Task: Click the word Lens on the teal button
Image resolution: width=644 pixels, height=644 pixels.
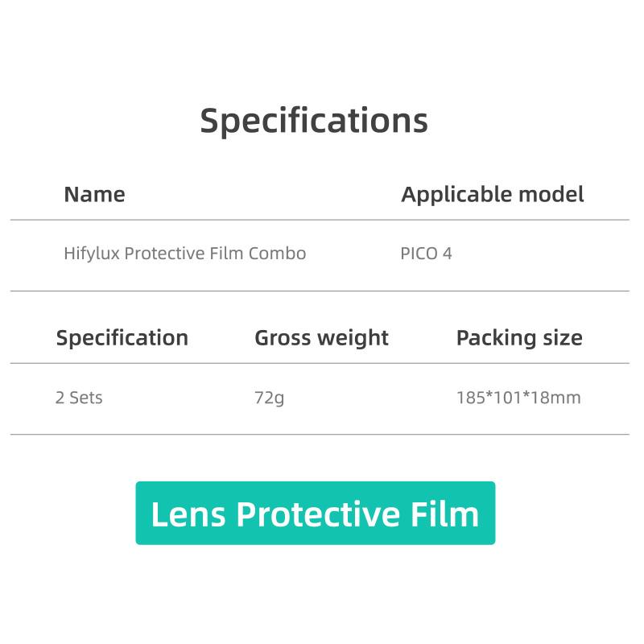Action: pos(188,514)
